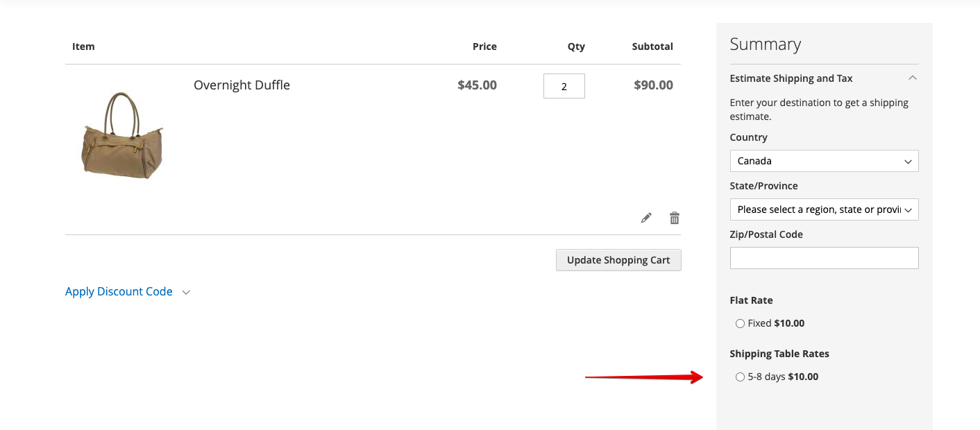
Task: Open the Apply Discount Code link
Action: pos(119,292)
